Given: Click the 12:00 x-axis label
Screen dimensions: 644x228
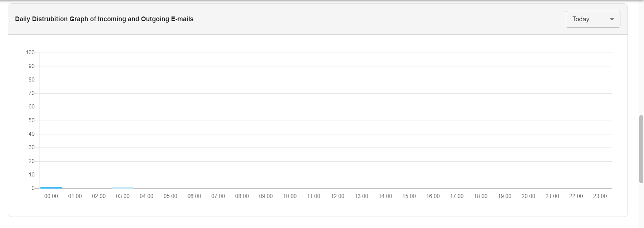Looking at the screenshot, I should 337,196.
